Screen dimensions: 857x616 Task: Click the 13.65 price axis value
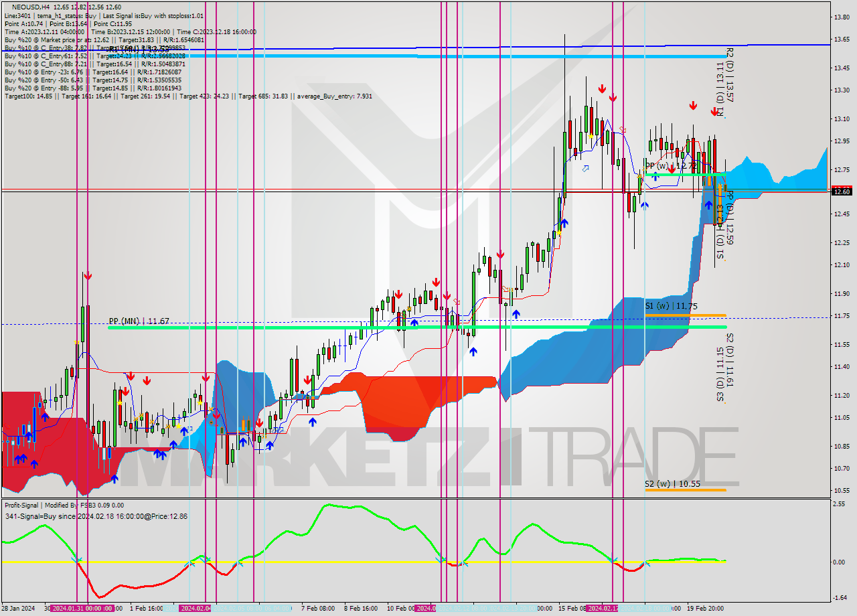842,40
